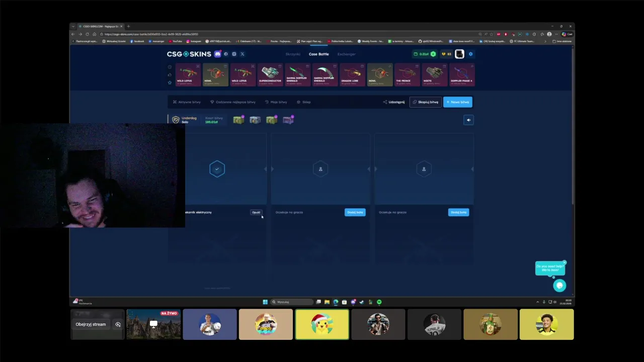Open the Skrzynki tab

293,54
